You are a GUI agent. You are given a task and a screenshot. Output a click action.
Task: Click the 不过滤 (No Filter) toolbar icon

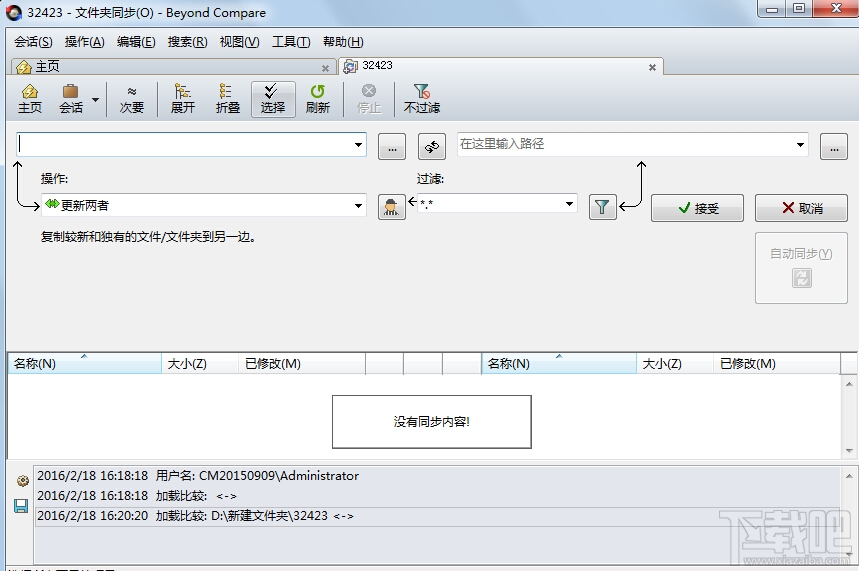click(x=421, y=99)
